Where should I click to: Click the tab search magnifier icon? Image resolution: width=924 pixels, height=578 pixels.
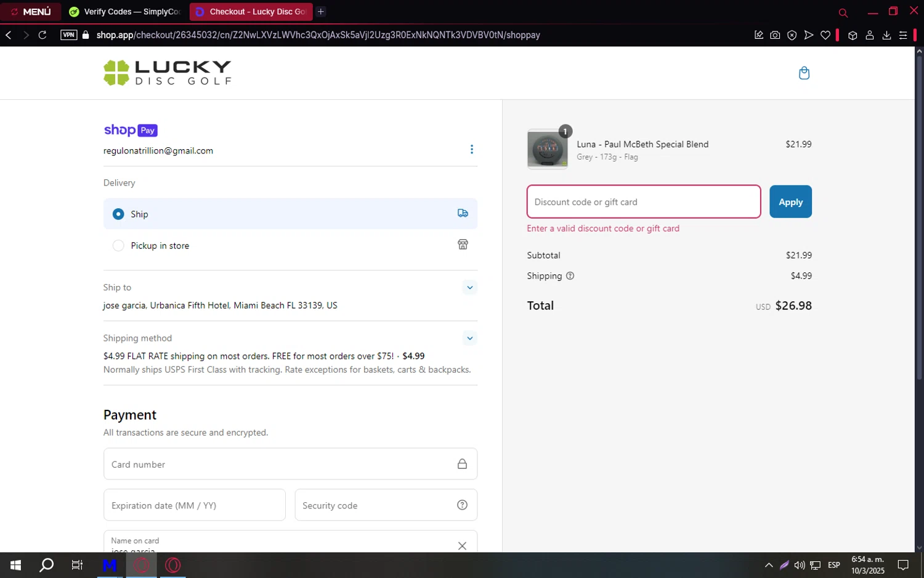(843, 12)
